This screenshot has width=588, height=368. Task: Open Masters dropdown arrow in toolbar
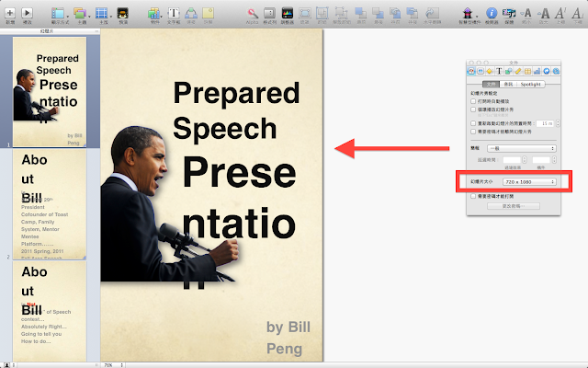click(x=111, y=17)
